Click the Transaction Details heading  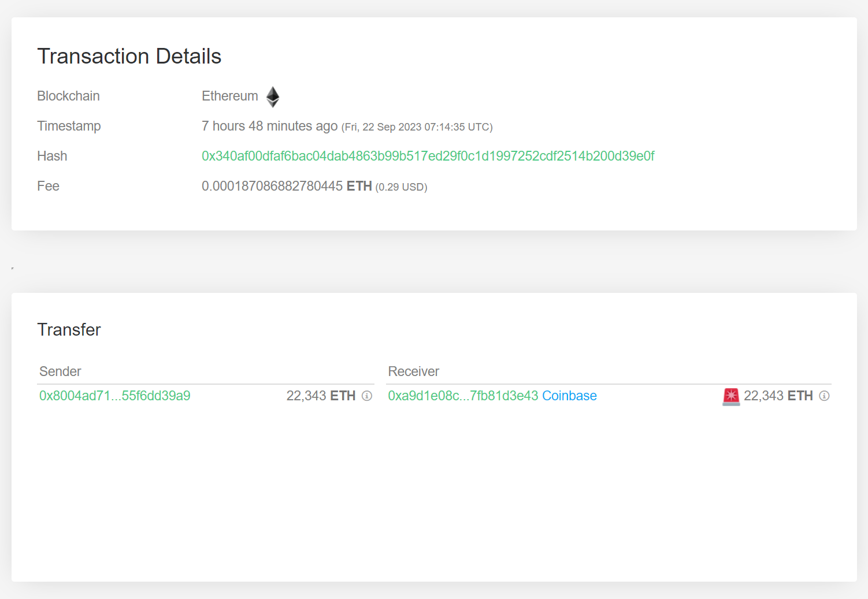(129, 56)
